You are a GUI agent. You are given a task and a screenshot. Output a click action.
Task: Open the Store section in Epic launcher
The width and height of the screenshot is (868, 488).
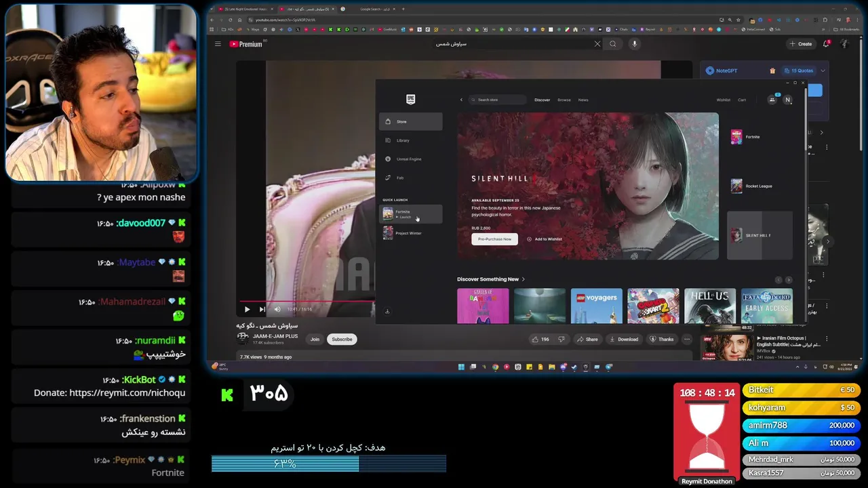click(411, 121)
